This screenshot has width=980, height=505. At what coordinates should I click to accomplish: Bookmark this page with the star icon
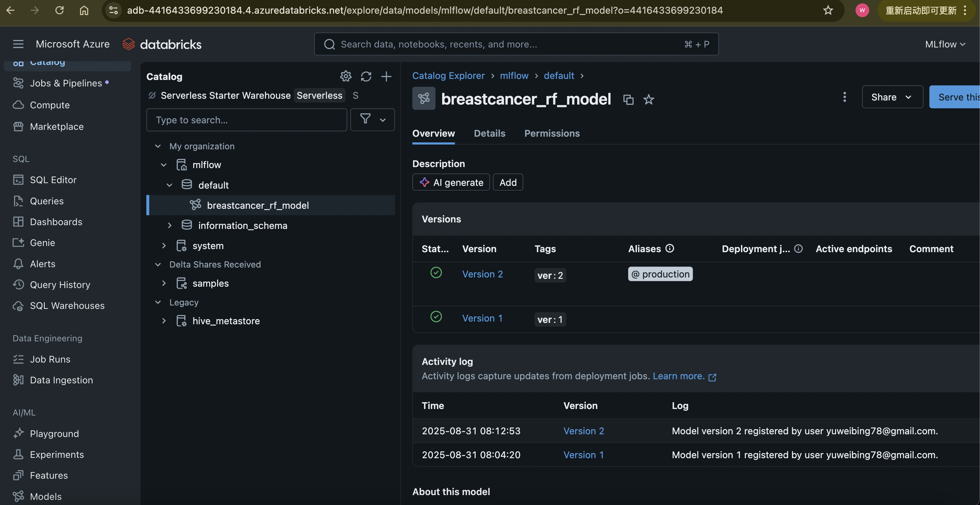coord(828,10)
